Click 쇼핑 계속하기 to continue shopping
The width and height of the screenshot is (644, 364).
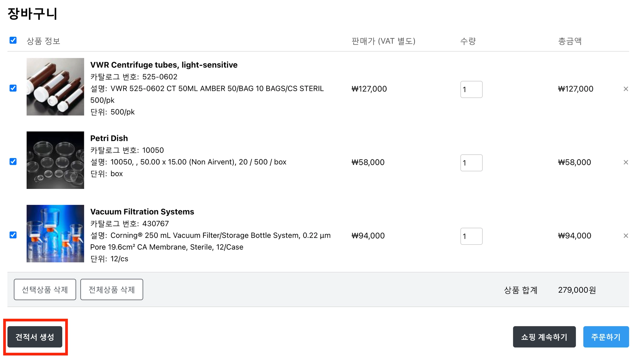[x=544, y=337]
